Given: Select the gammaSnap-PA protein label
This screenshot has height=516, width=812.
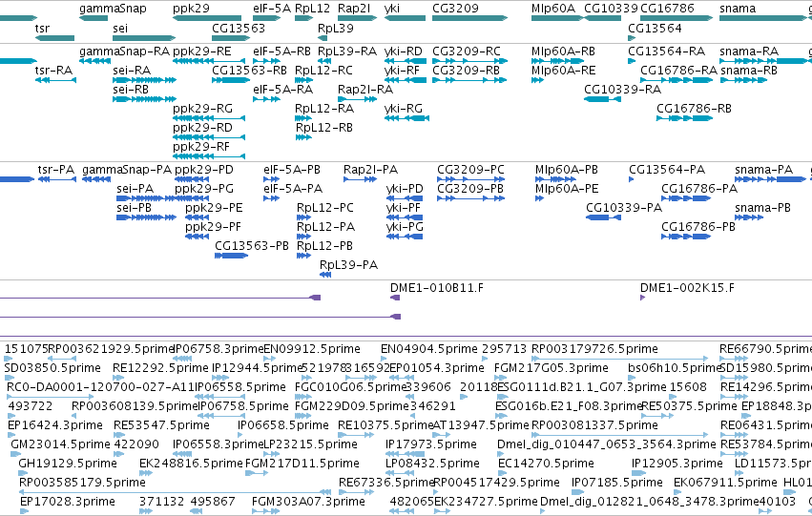Looking at the screenshot, I should 127,170.
